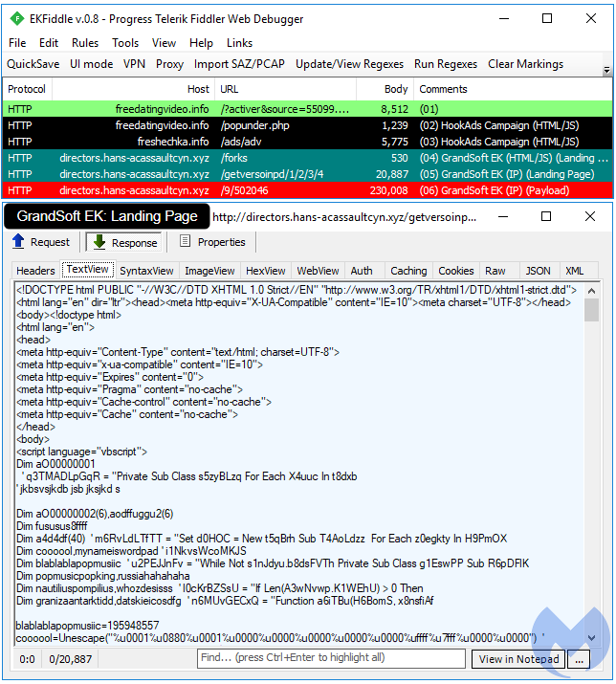Open the File menu
Image resolution: width=616 pixels, height=684 pixels.
17,43
